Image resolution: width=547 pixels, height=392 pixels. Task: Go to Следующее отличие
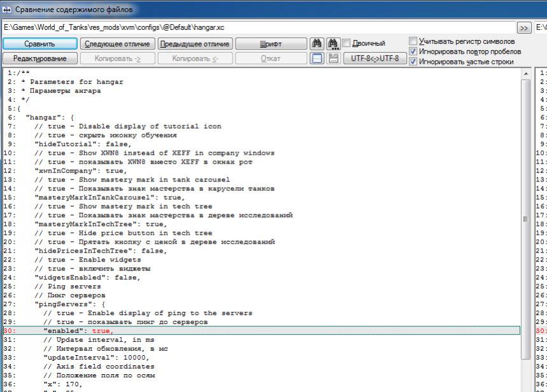tap(117, 44)
